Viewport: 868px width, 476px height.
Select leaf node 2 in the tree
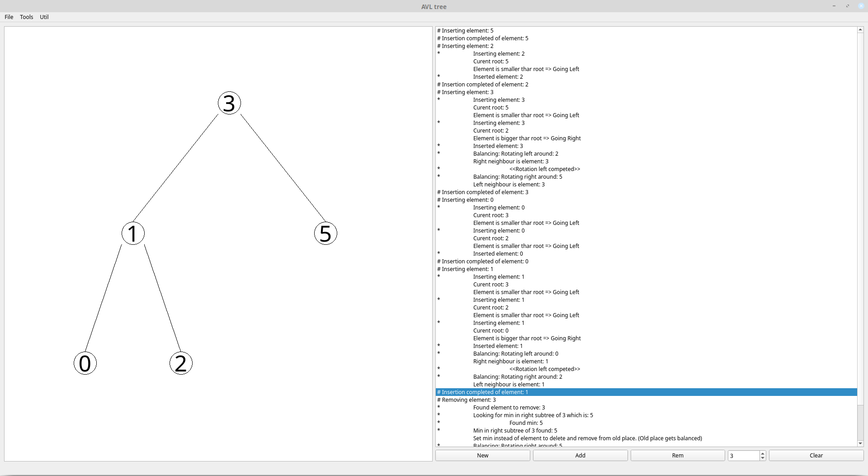click(181, 363)
